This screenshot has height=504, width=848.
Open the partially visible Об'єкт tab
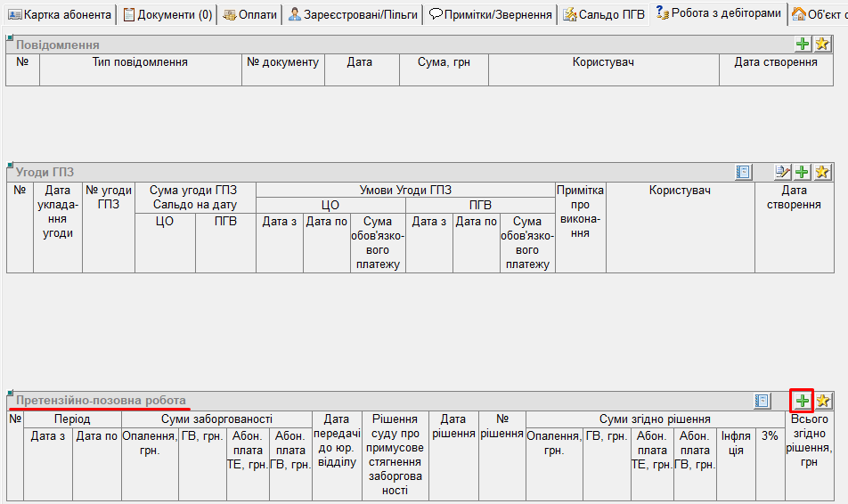point(819,15)
